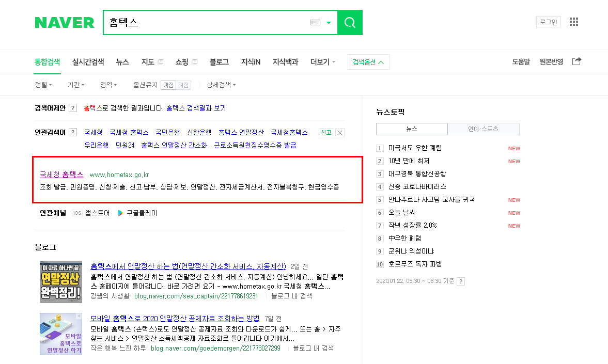
Task: Click related search 국민은행
Action: pos(167,132)
